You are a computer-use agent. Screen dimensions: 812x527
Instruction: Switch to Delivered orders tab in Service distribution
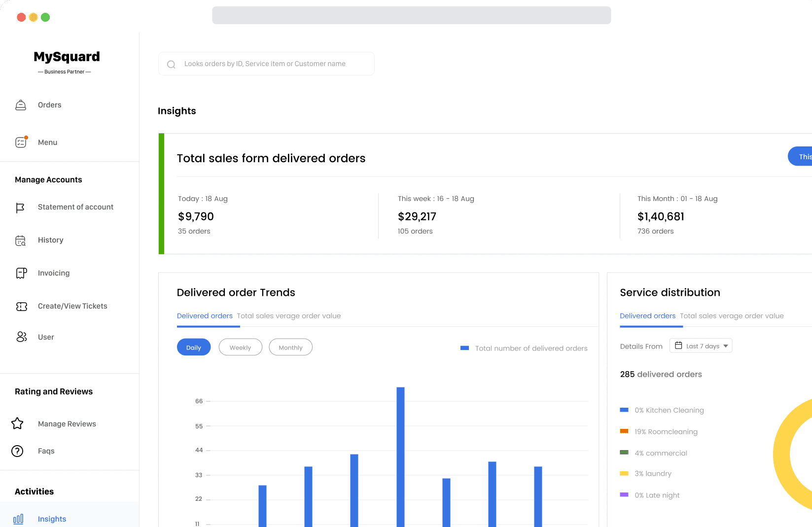pos(647,316)
